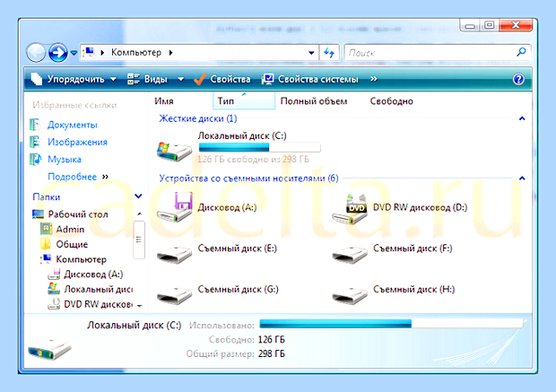
Task: Collapse the Жесткие диски group
Action: click(522, 118)
